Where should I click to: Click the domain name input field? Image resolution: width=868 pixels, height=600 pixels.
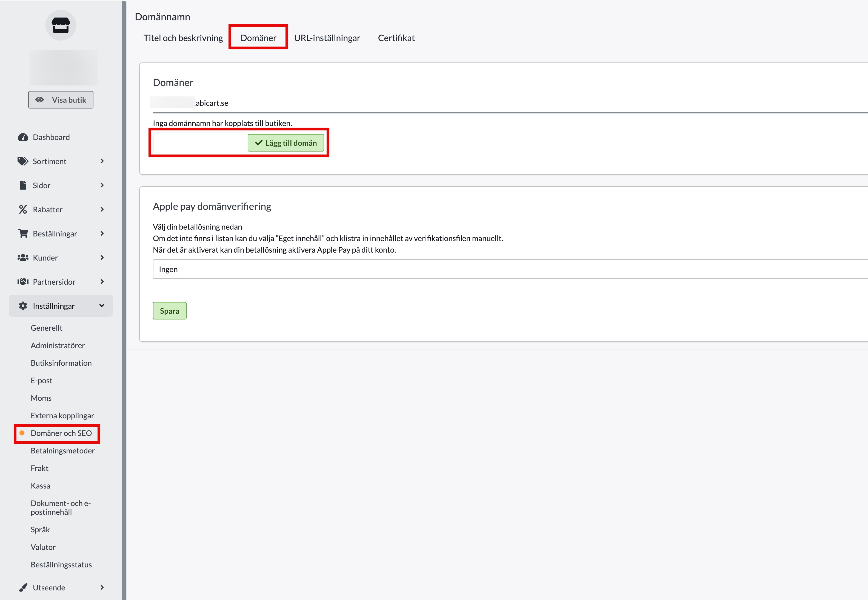(199, 143)
